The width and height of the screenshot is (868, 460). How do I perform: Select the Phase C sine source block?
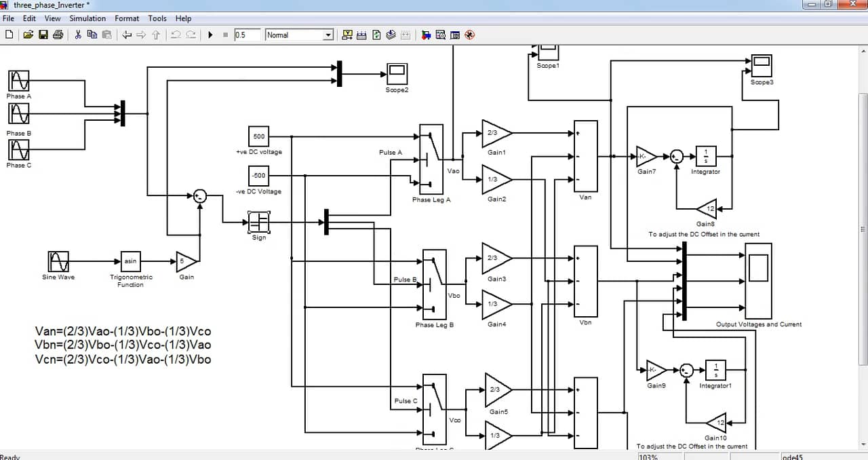coord(19,150)
